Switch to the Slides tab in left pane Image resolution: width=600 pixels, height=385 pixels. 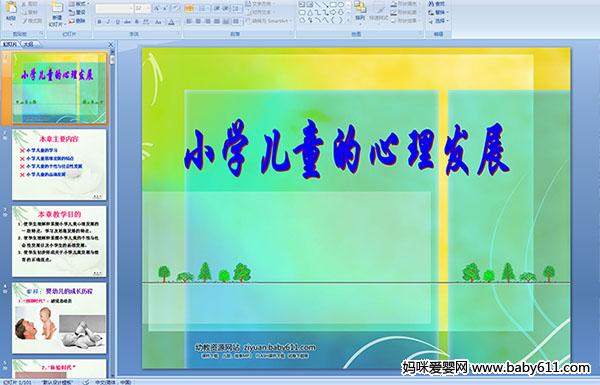pyautogui.click(x=10, y=44)
